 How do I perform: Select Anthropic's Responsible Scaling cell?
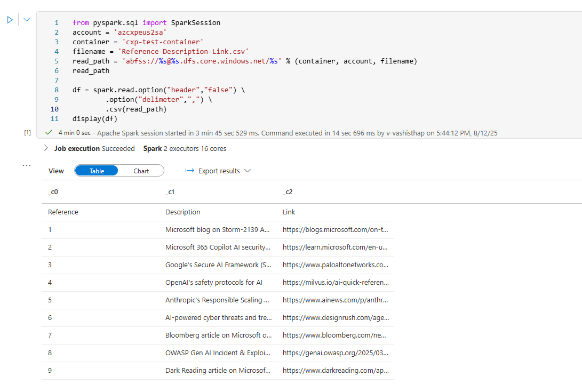(x=217, y=300)
